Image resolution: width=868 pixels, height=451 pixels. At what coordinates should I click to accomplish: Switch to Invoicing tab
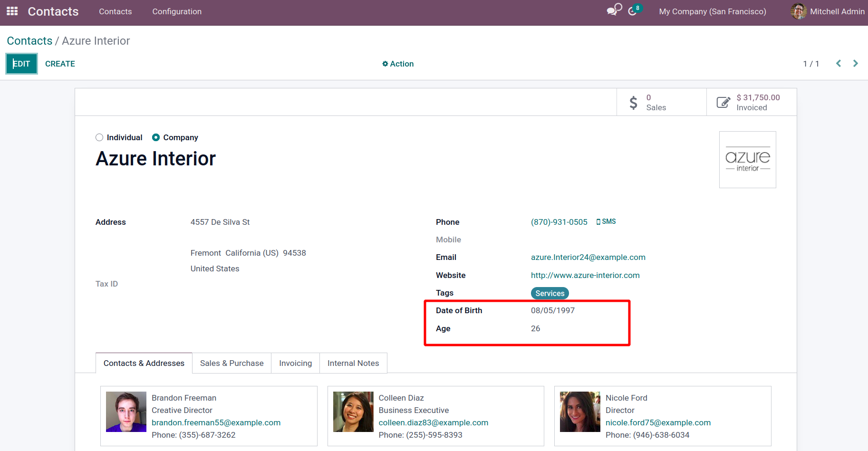(295, 363)
